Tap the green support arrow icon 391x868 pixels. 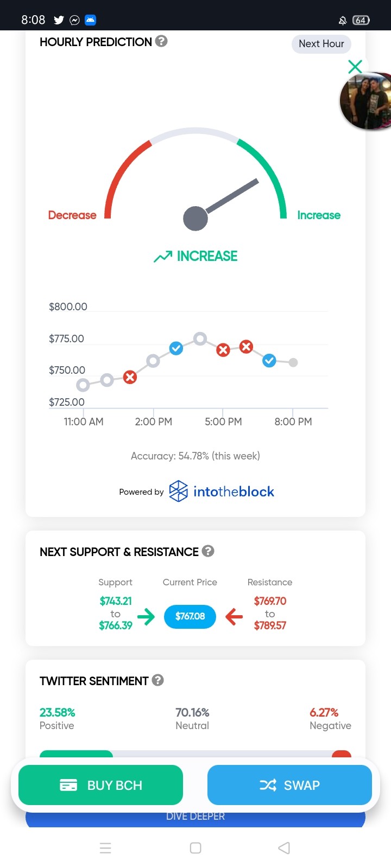(146, 616)
